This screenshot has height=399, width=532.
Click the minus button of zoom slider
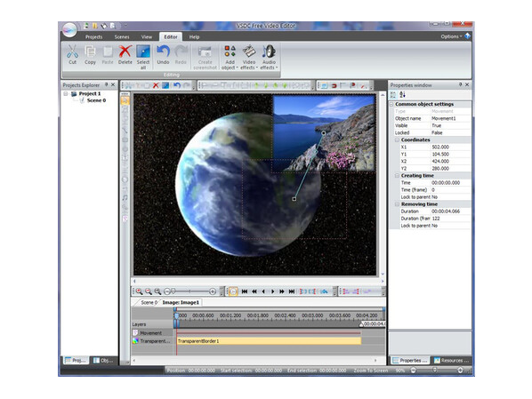pos(166,291)
